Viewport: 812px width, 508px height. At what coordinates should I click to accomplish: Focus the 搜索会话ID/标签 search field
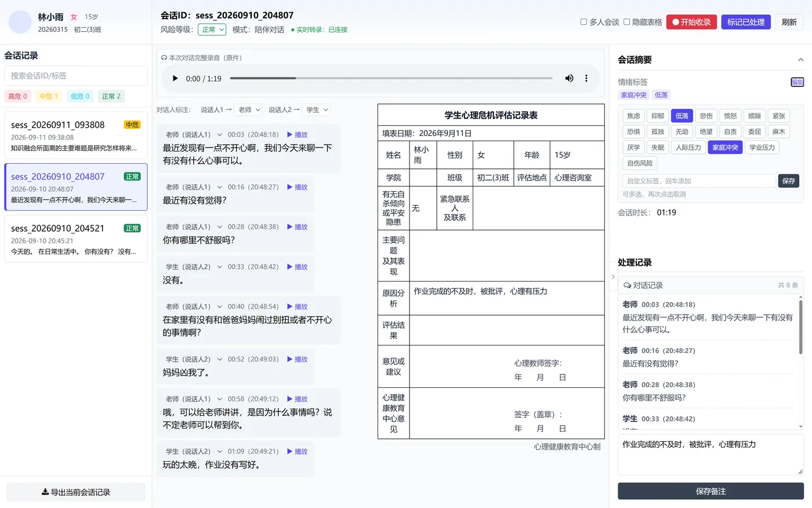76,75
